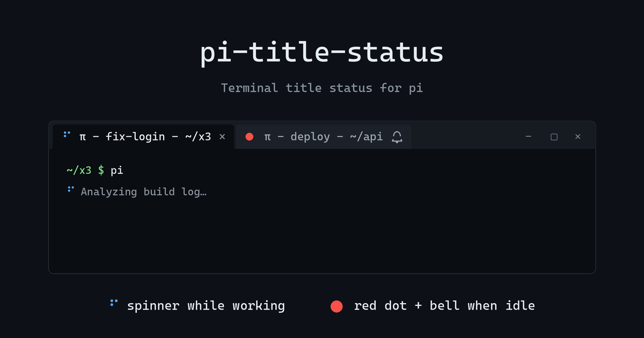
Task: Close the terminal window
Action: (x=577, y=137)
